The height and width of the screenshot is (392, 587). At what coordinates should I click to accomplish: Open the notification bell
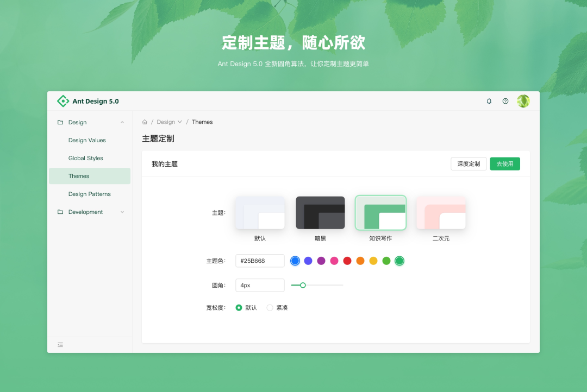click(489, 101)
